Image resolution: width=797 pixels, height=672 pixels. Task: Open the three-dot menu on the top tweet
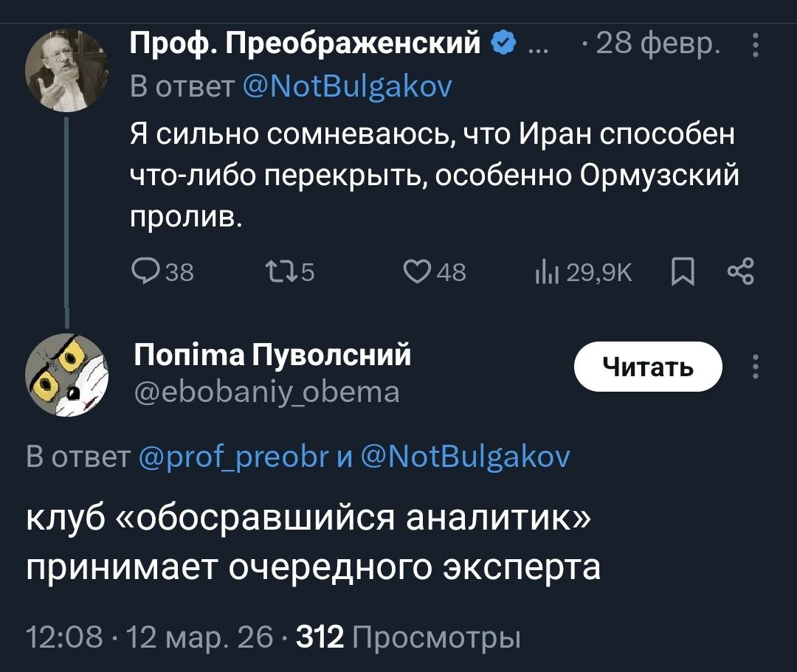click(x=754, y=46)
